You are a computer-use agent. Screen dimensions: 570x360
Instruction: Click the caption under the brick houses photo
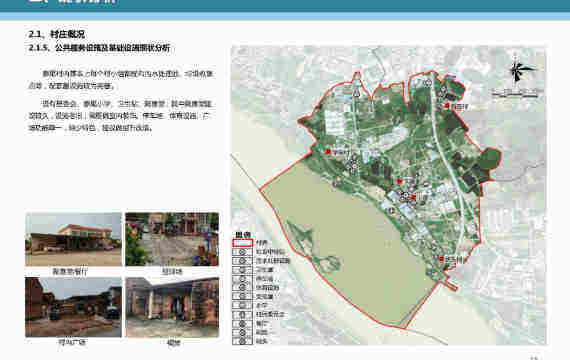click(x=72, y=342)
